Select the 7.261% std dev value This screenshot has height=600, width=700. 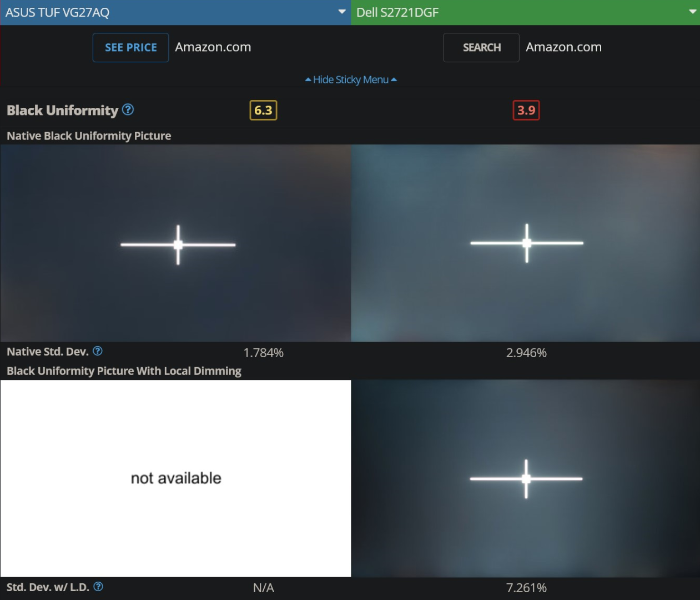(x=526, y=588)
